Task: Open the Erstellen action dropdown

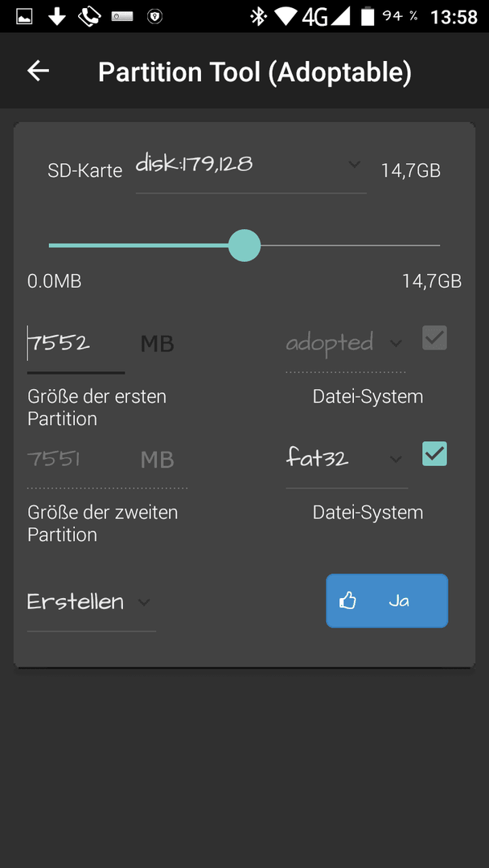Action: tap(92, 604)
